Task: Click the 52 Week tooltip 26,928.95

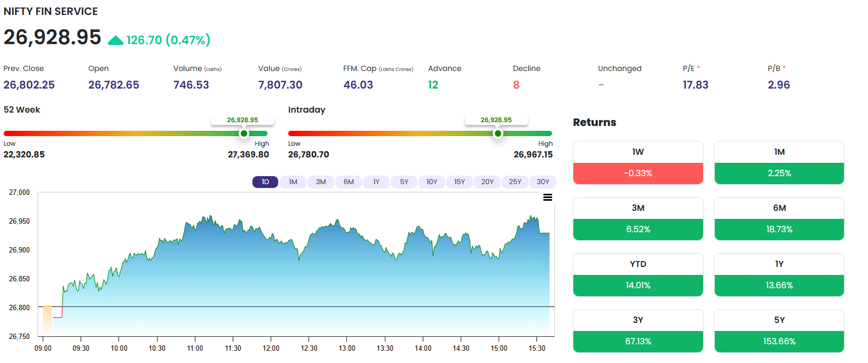Action: (x=242, y=120)
